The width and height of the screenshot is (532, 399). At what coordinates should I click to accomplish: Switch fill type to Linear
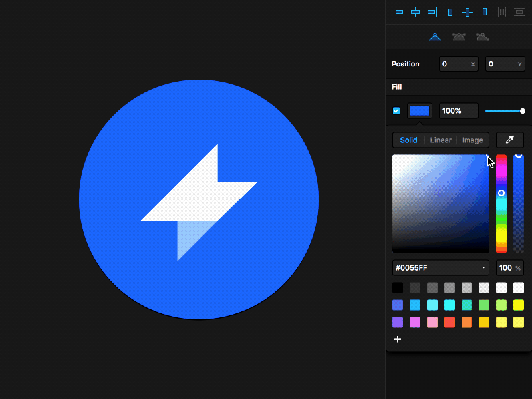tap(440, 140)
